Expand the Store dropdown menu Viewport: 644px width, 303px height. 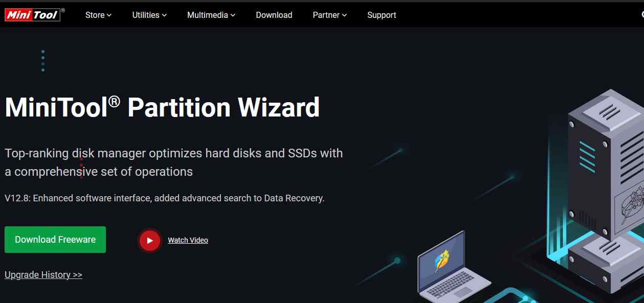pos(98,15)
